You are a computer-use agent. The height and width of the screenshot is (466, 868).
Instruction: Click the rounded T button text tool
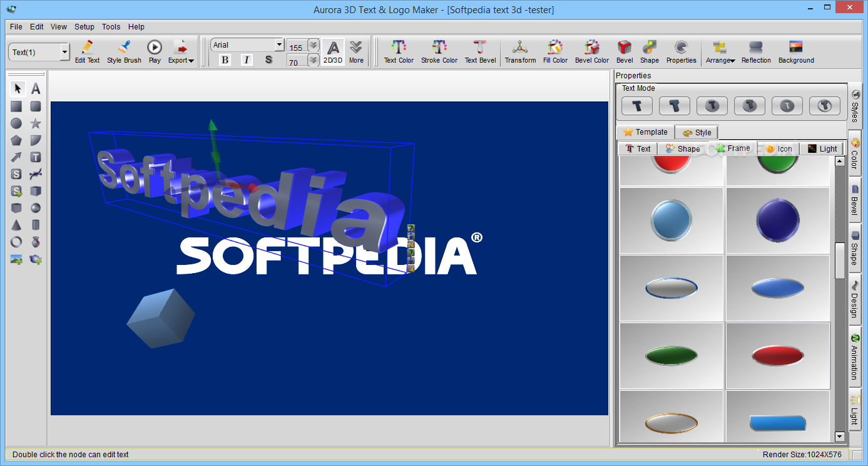36,157
